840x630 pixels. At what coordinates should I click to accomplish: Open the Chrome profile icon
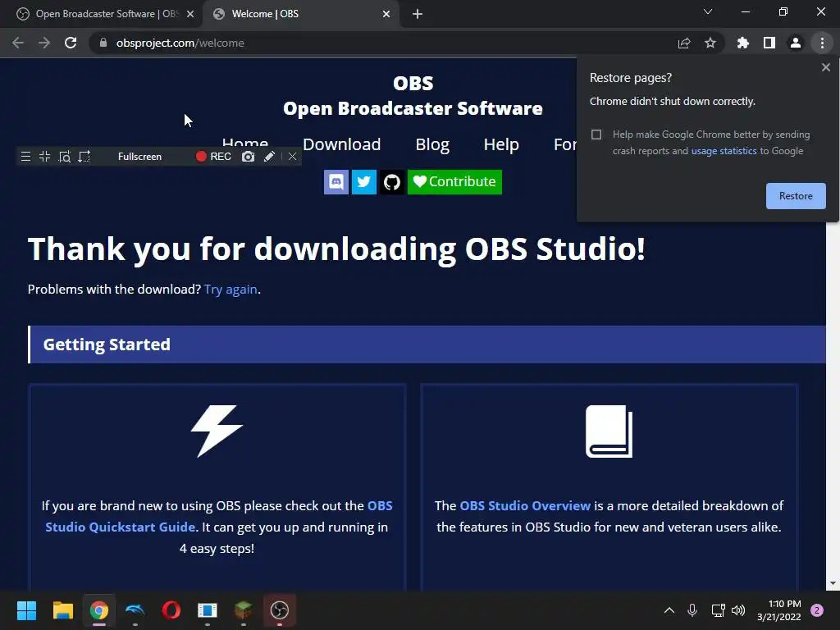point(796,43)
